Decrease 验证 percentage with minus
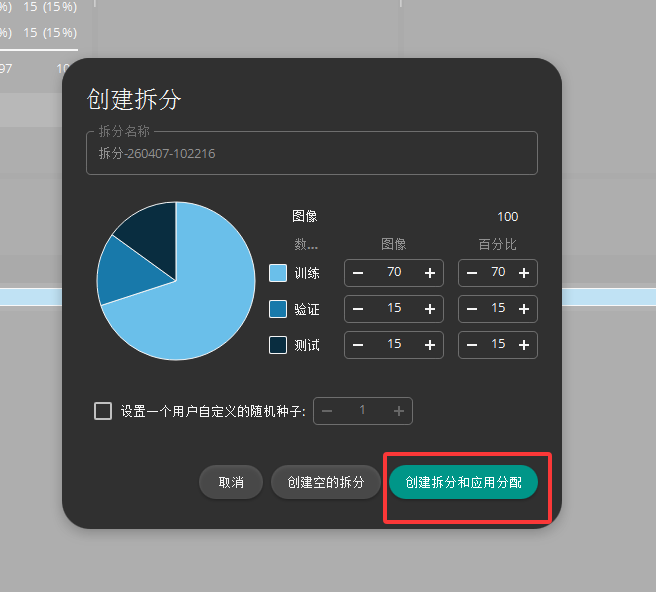The width and height of the screenshot is (656, 592). pyautogui.click(x=472, y=309)
